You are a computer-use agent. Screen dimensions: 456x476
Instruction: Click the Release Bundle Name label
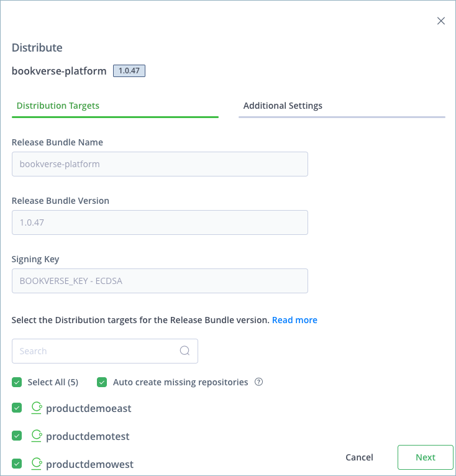click(57, 142)
